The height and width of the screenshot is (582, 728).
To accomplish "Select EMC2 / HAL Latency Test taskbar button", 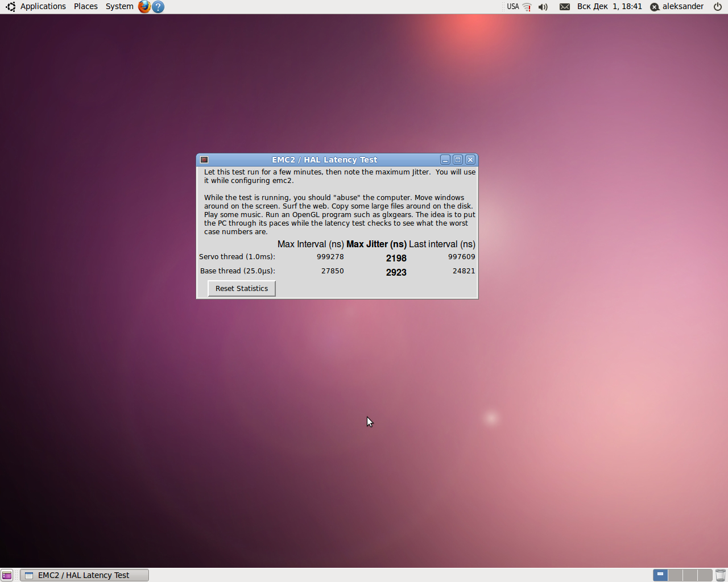I will (84, 575).
